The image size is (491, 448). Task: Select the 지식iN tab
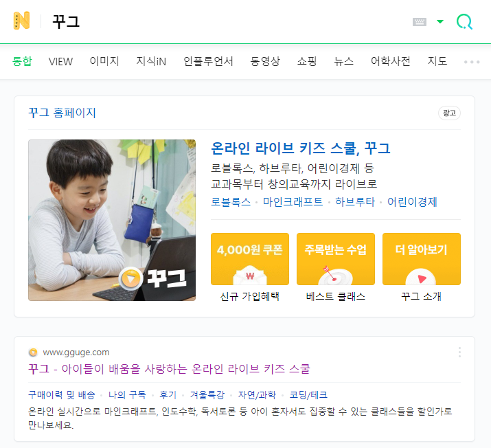(151, 61)
